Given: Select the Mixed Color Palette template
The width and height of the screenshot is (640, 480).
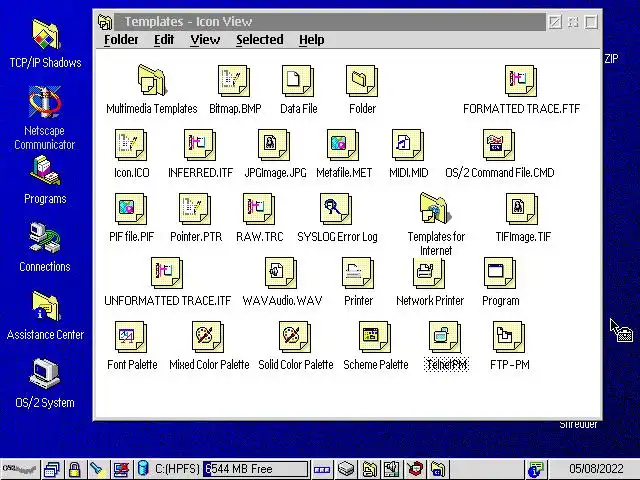Looking at the screenshot, I should 208,337.
